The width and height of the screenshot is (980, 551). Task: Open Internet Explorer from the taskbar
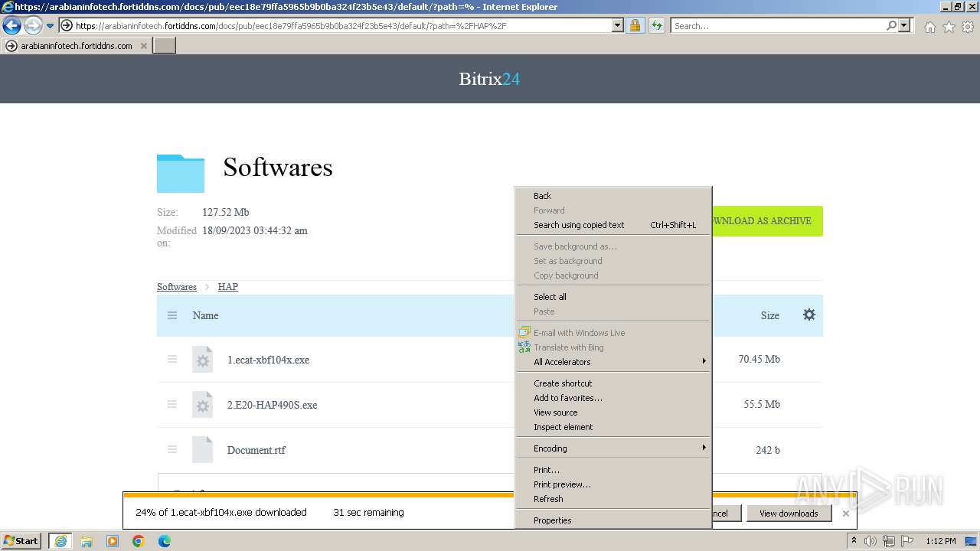click(x=60, y=541)
